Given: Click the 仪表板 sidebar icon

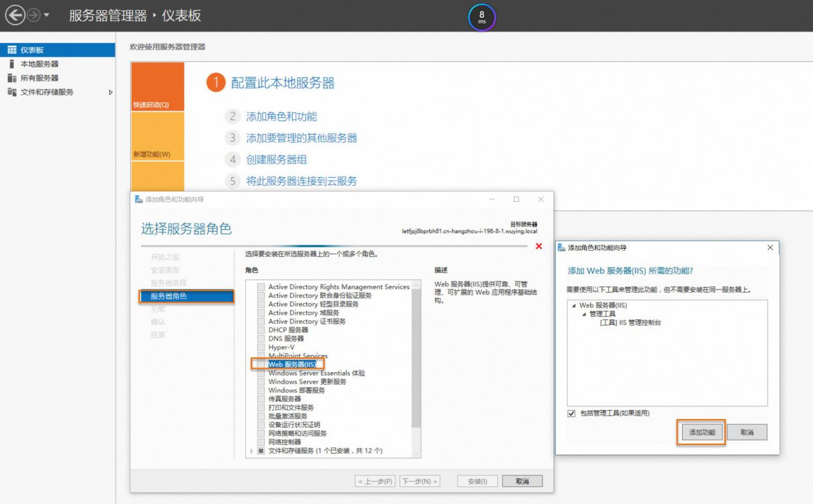Looking at the screenshot, I should click(x=11, y=50).
